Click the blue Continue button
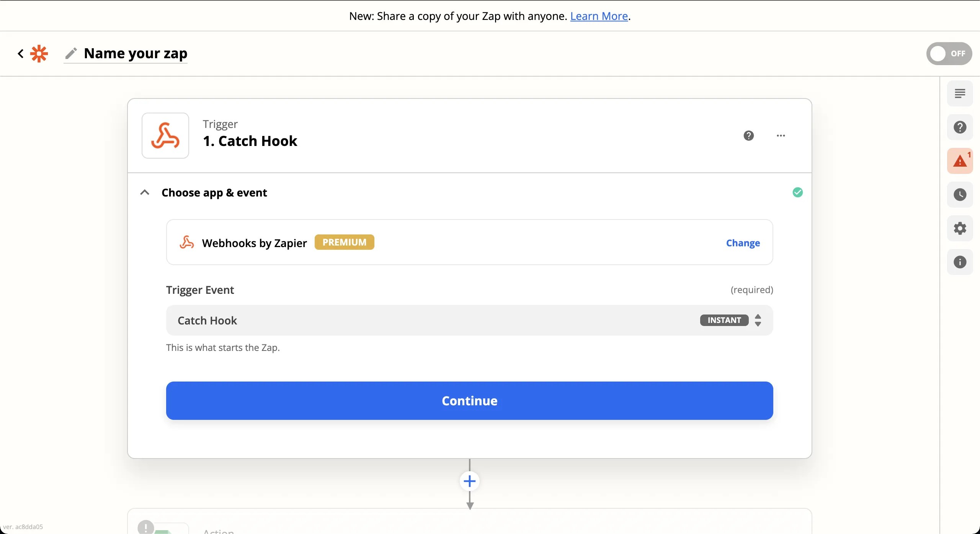 coord(469,401)
